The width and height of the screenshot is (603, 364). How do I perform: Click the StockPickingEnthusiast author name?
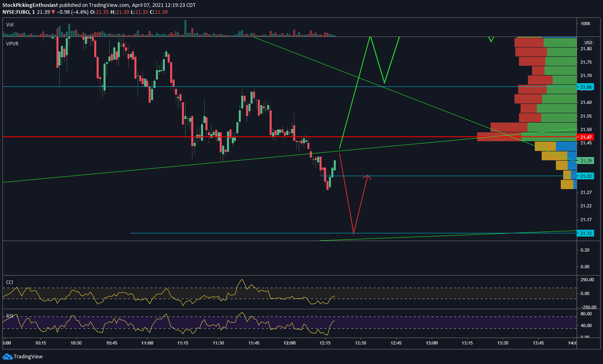(30, 5)
